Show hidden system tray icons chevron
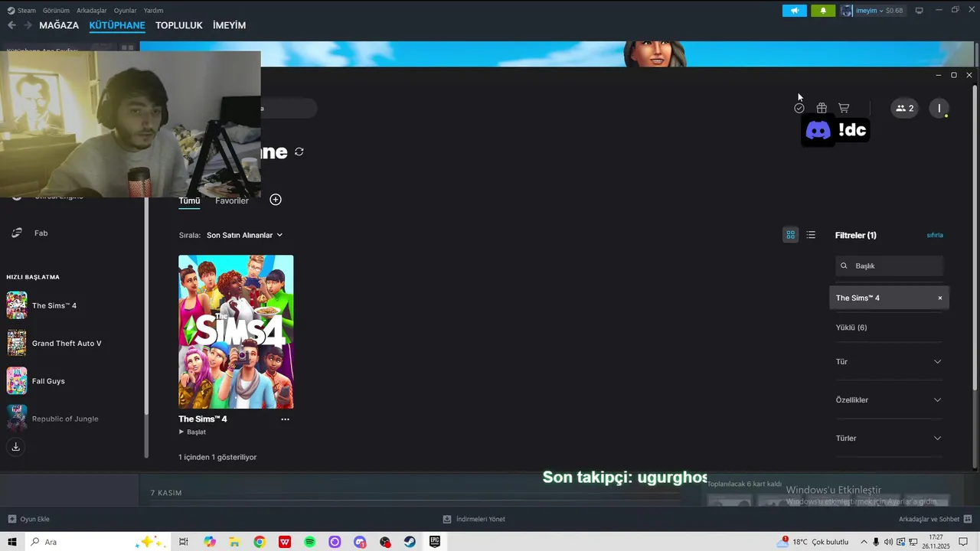 (864, 542)
